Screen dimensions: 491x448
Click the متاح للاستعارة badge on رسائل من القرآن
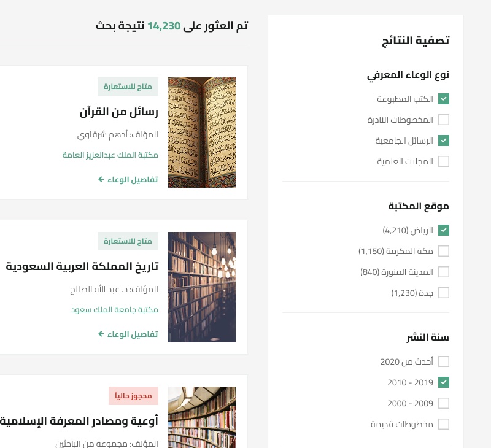click(128, 87)
